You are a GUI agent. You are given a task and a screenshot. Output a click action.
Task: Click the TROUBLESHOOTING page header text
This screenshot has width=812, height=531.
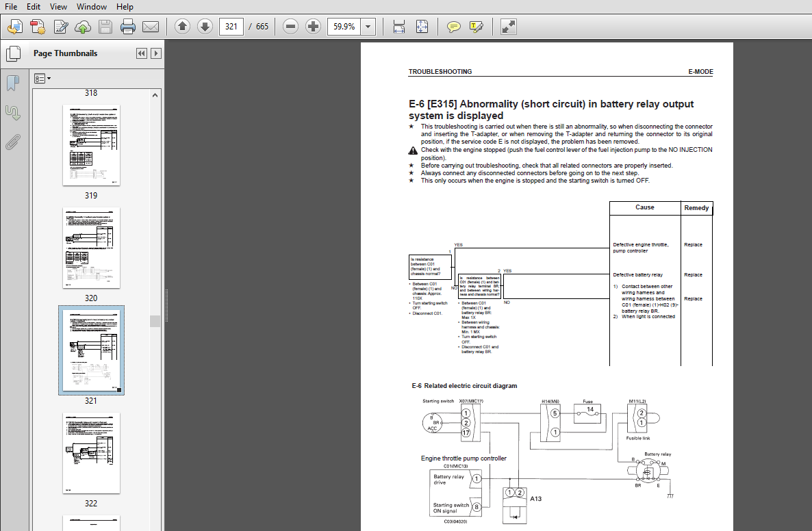(440, 72)
